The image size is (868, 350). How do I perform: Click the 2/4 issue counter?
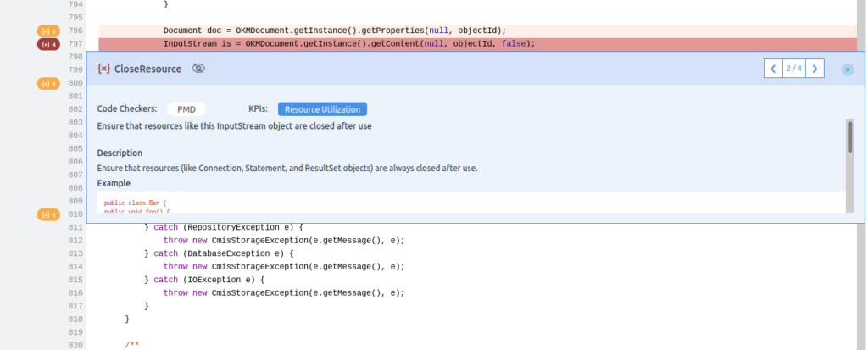793,69
